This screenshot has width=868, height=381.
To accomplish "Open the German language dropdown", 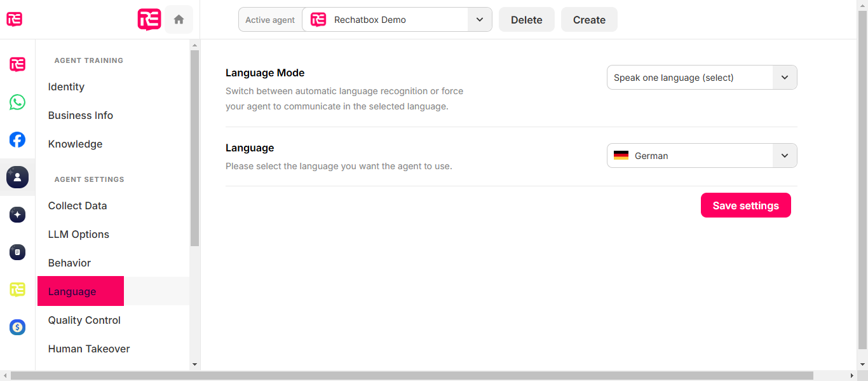I will (x=702, y=156).
